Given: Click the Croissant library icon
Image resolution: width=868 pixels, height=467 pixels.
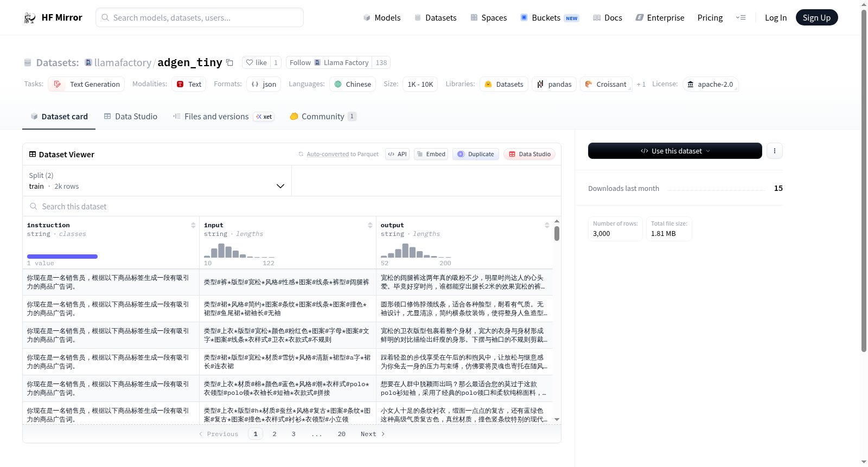Looking at the screenshot, I should tap(589, 84).
